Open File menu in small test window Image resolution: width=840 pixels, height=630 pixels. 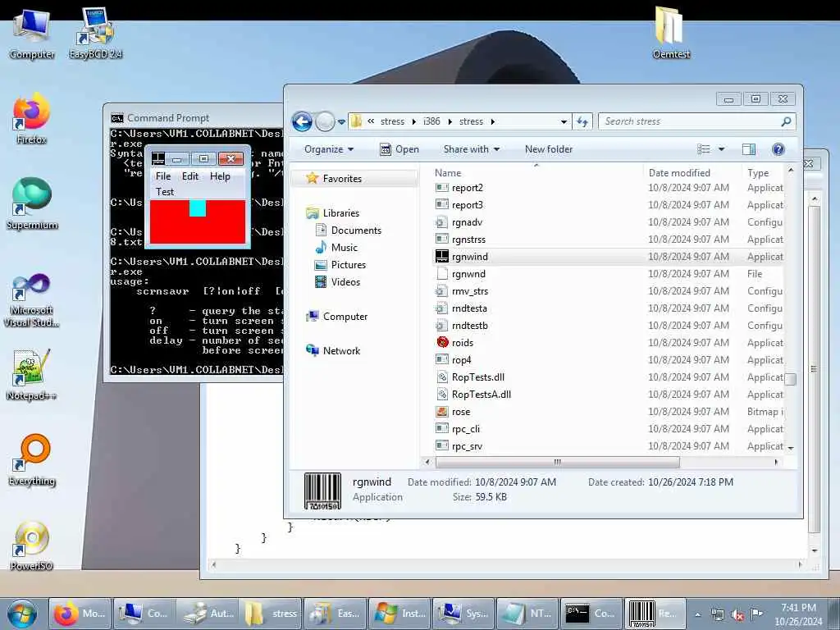coord(163,176)
